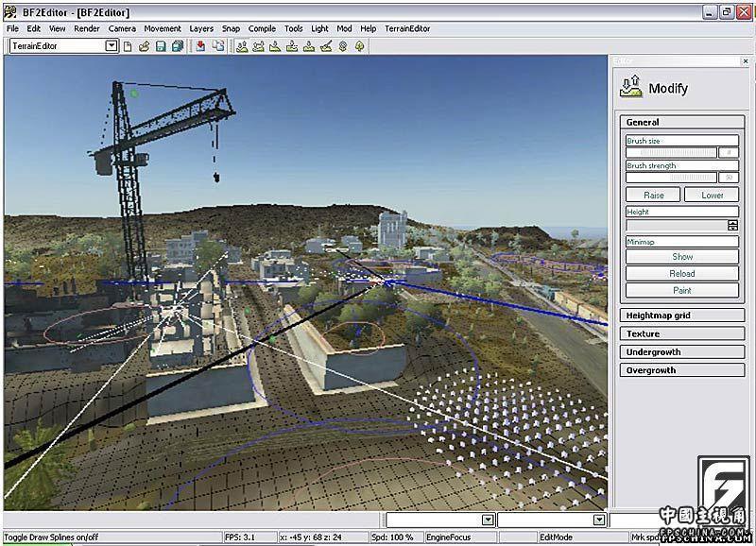
Task: Open the Movement menu
Action: point(163,28)
